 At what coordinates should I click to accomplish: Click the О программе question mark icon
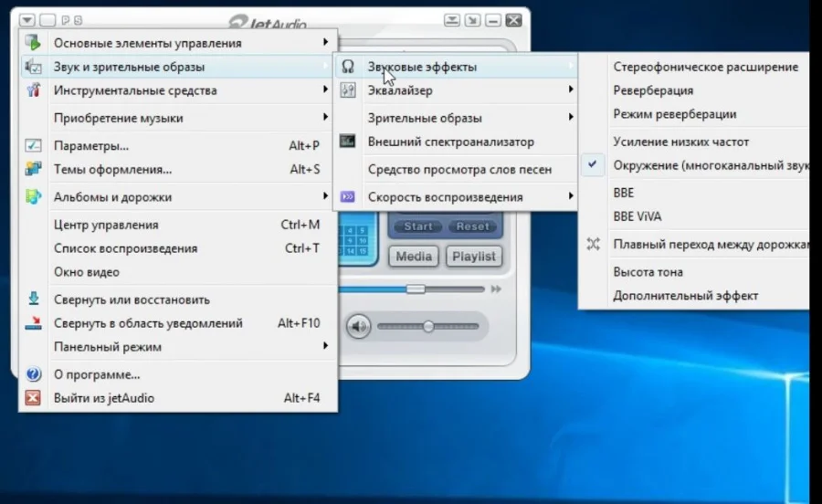[33, 374]
